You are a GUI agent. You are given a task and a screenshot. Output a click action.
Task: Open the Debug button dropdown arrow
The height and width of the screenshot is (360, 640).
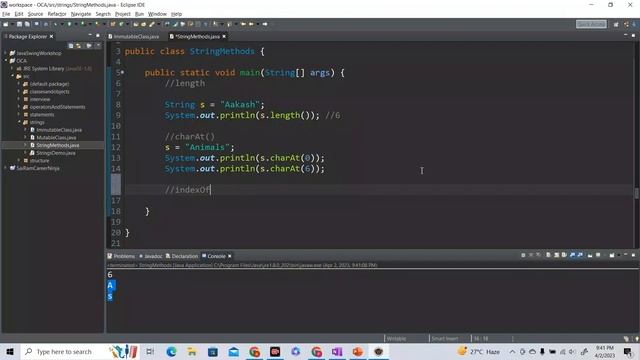coord(62,24)
